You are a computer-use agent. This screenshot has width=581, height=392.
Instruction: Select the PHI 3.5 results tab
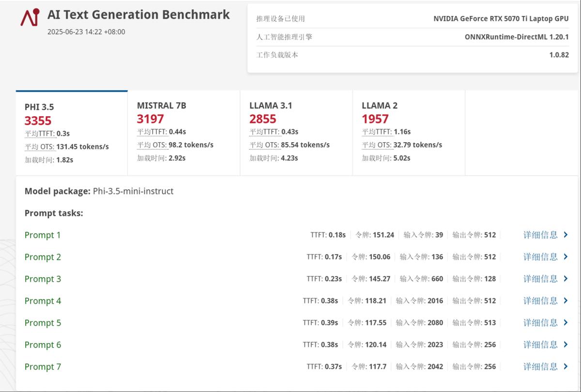tap(72, 133)
